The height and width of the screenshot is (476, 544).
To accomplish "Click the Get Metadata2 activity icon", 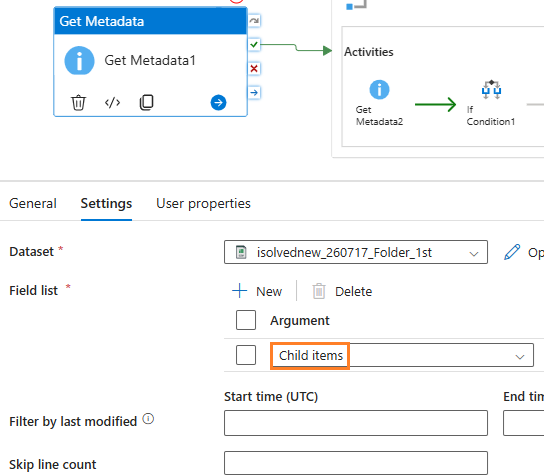I will 379,90.
